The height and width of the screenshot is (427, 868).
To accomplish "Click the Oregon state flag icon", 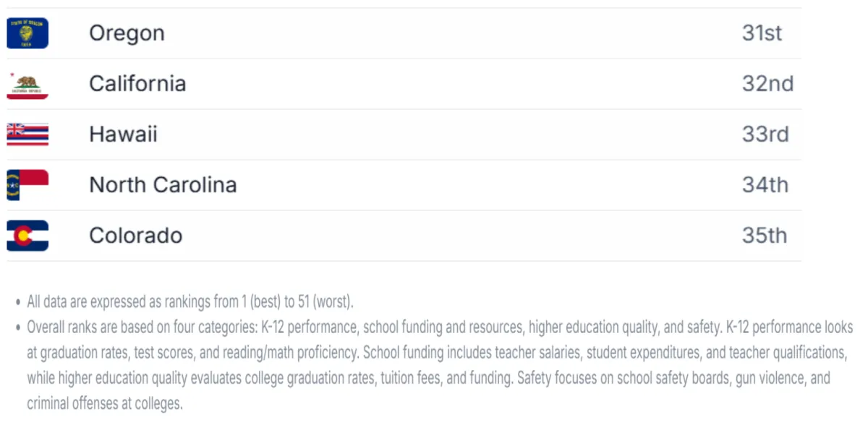I will pyautogui.click(x=27, y=33).
